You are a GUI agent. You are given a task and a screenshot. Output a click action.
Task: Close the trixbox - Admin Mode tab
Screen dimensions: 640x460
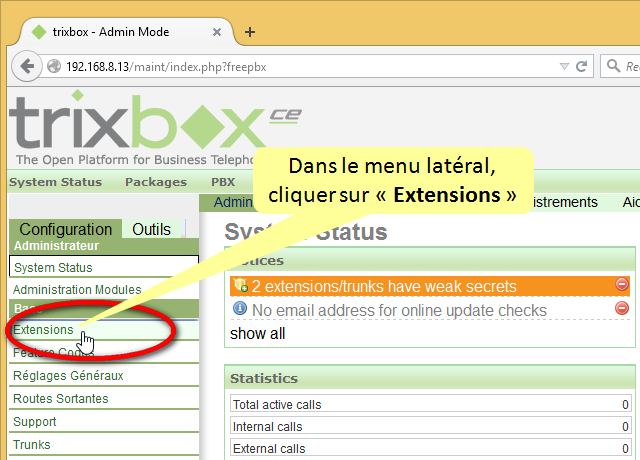tap(217, 32)
